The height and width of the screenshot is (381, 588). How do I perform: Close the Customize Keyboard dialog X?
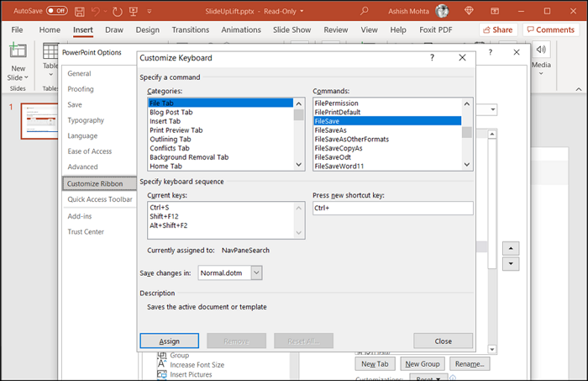pos(462,57)
